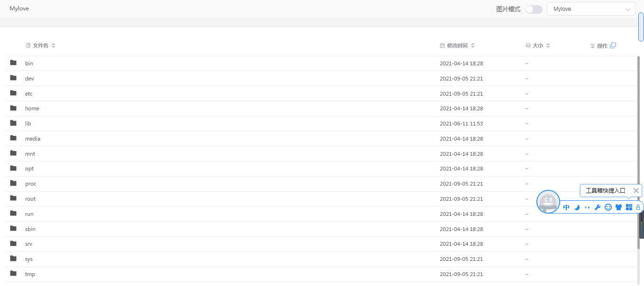Click the 修改时间 column header

[457, 45]
